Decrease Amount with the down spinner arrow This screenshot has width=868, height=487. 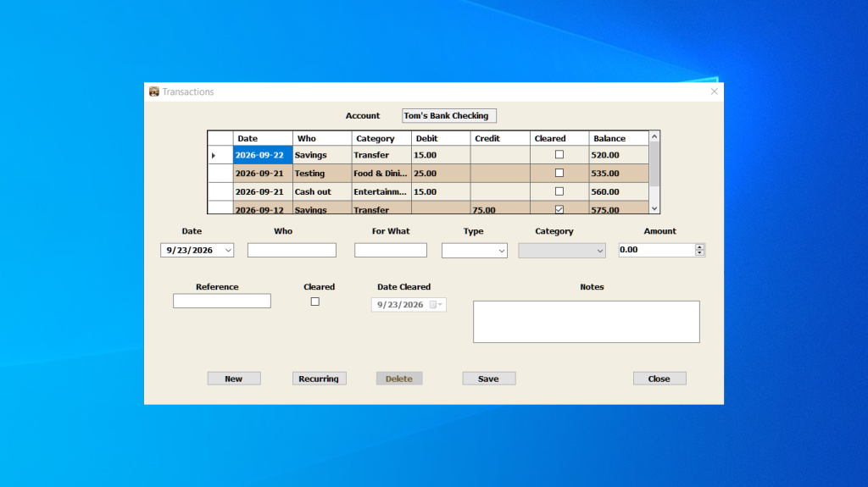[699, 253]
